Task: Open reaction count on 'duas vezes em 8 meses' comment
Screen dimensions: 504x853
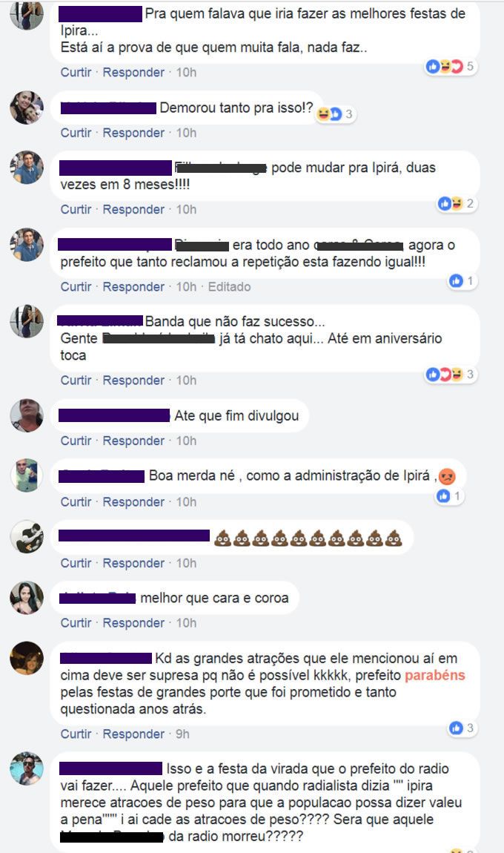Action: coord(457,203)
